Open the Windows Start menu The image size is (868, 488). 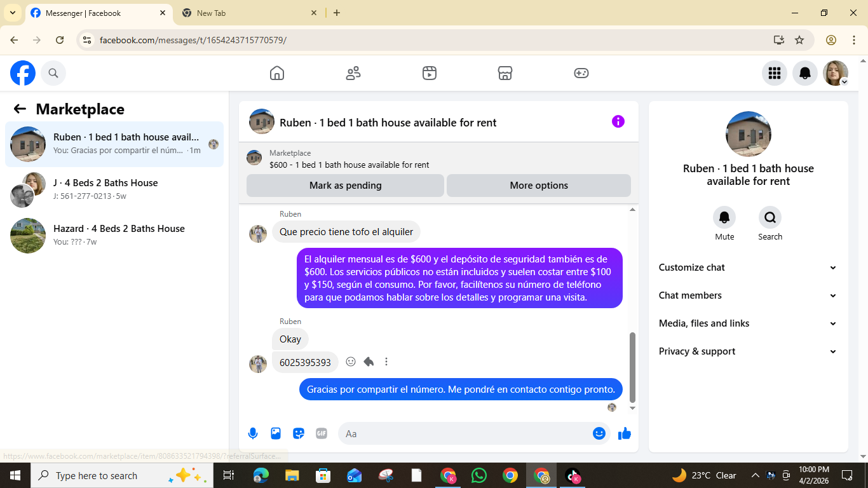click(x=15, y=475)
